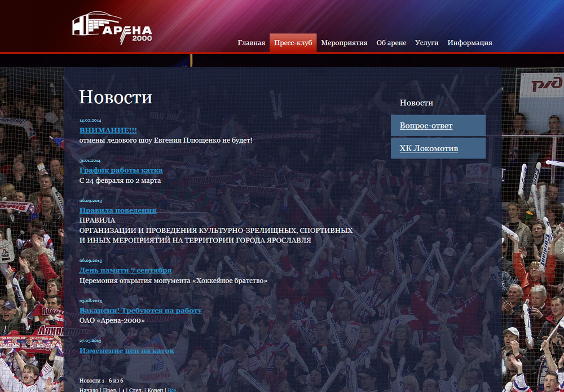564x392 pixels.
Task: Open Вакансии! Требуются на работу link
Action: [140, 310]
